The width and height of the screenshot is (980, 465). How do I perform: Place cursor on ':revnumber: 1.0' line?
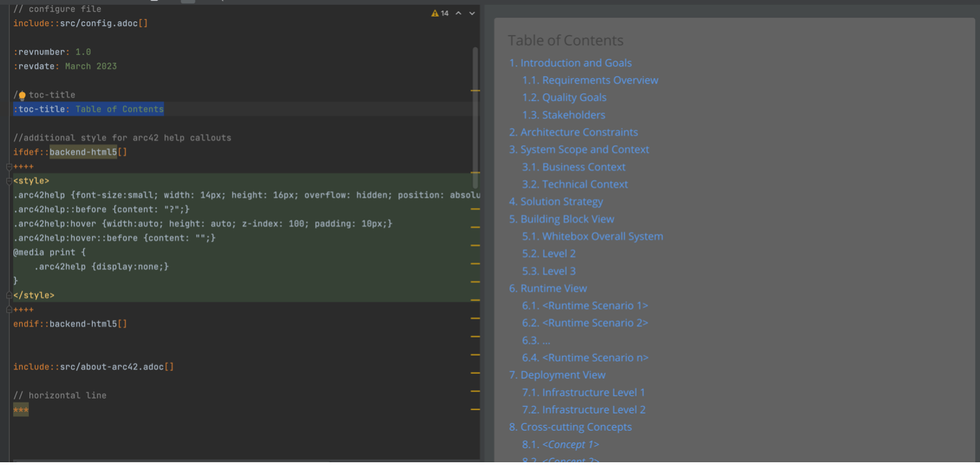(52, 52)
